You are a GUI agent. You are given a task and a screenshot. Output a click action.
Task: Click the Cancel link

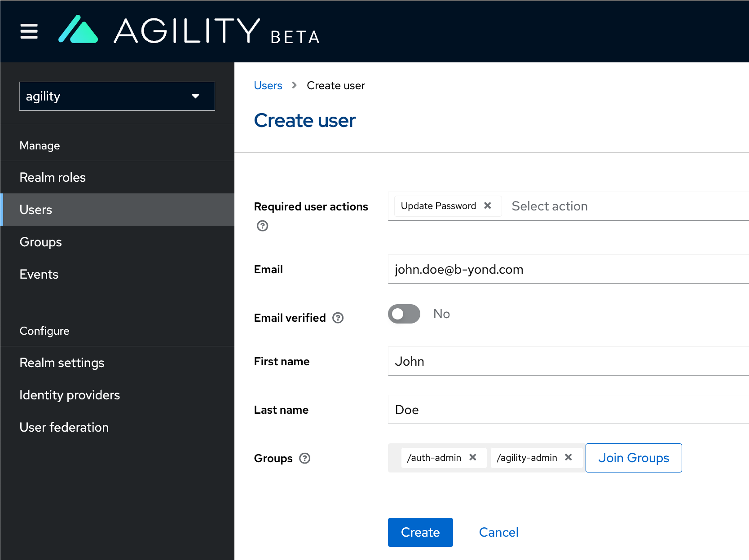[x=498, y=532]
